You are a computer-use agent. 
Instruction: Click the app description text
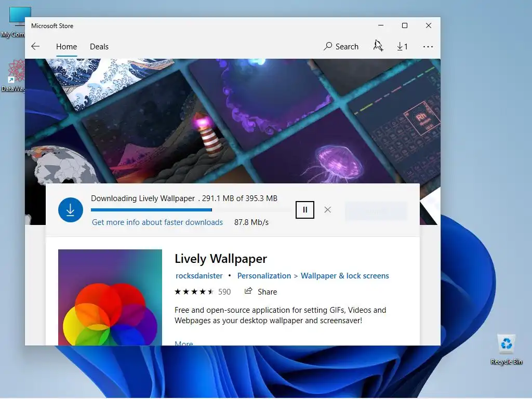coord(280,315)
